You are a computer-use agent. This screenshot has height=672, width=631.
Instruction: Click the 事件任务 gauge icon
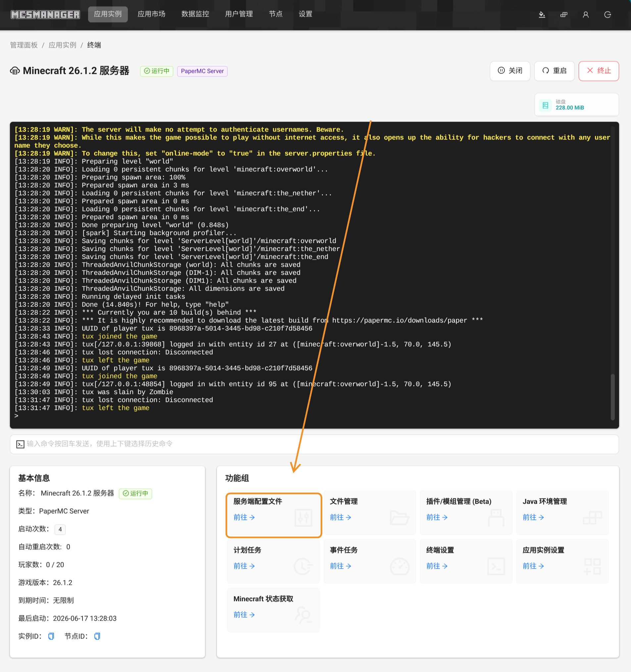(399, 566)
